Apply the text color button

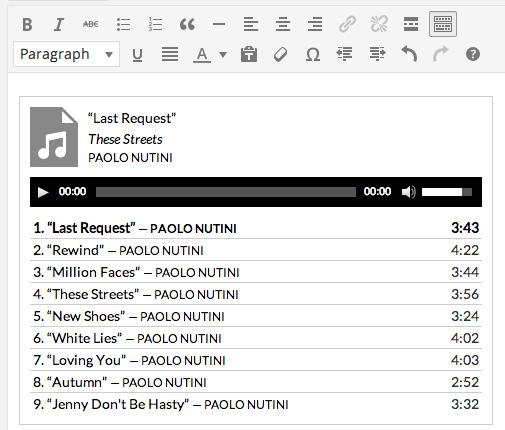point(202,55)
